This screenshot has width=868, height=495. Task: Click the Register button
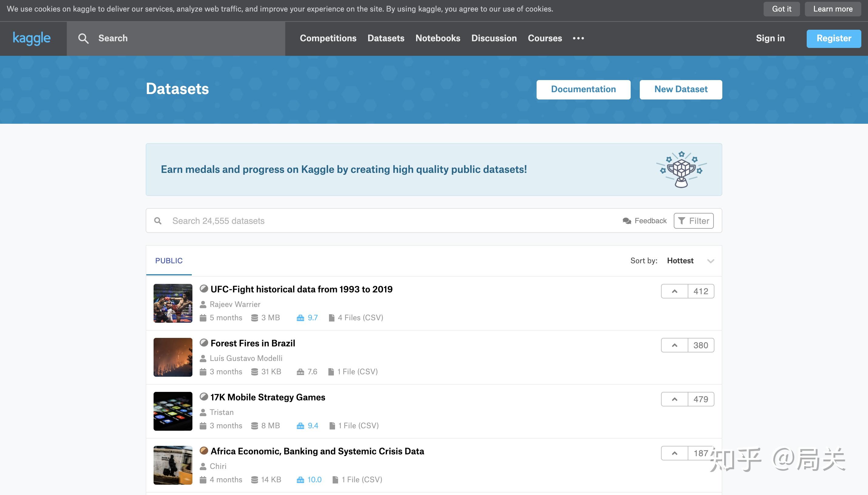[x=834, y=39]
